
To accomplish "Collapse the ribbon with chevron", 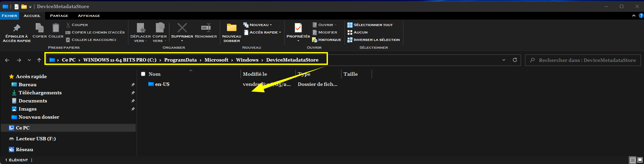I will 634,16.
